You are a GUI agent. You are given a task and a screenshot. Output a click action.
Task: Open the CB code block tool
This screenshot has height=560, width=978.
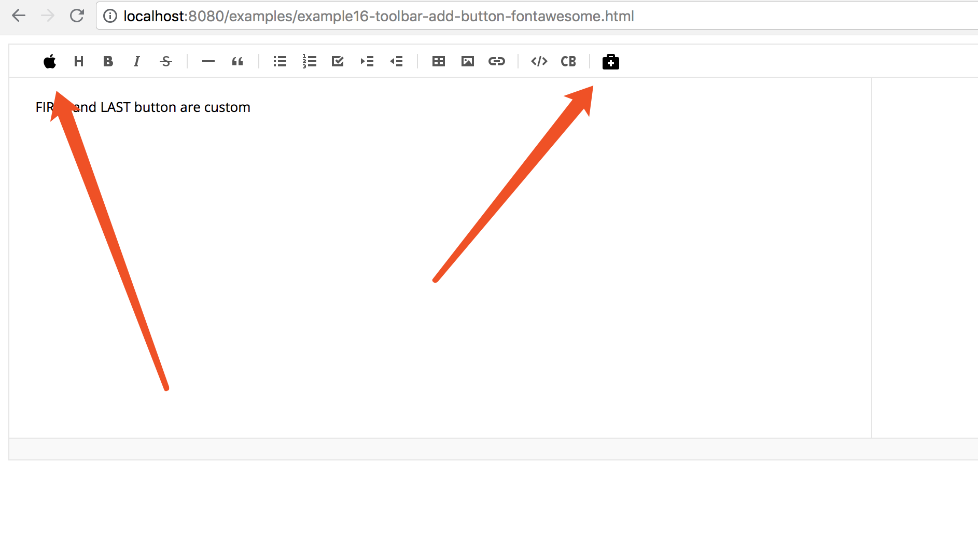click(x=568, y=61)
